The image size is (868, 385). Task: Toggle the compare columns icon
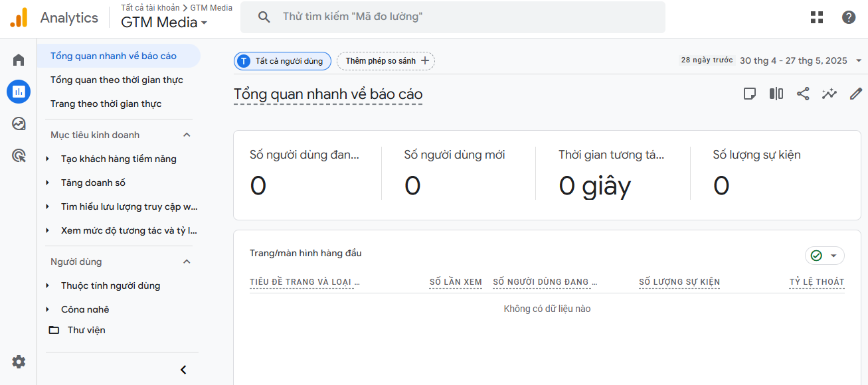point(776,94)
